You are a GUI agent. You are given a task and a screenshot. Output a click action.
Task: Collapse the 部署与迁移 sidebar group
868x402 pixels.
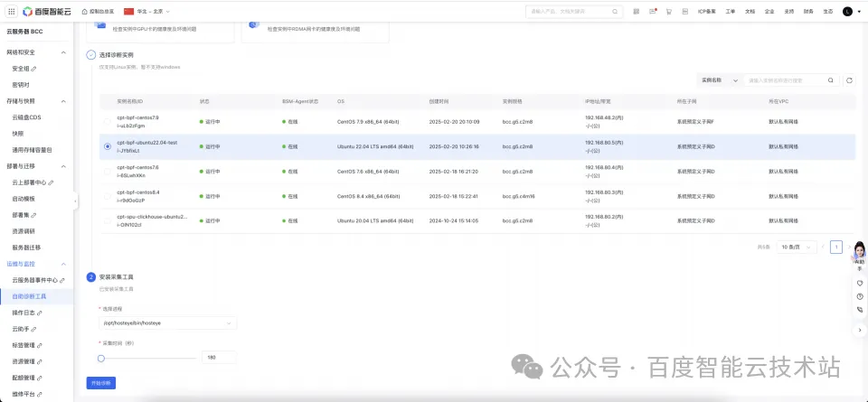[x=63, y=166]
